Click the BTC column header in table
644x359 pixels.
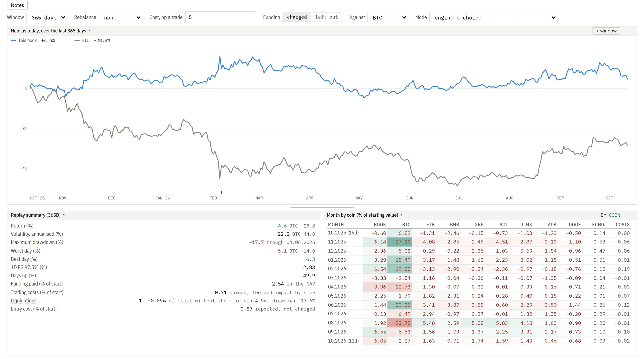click(406, 225)
